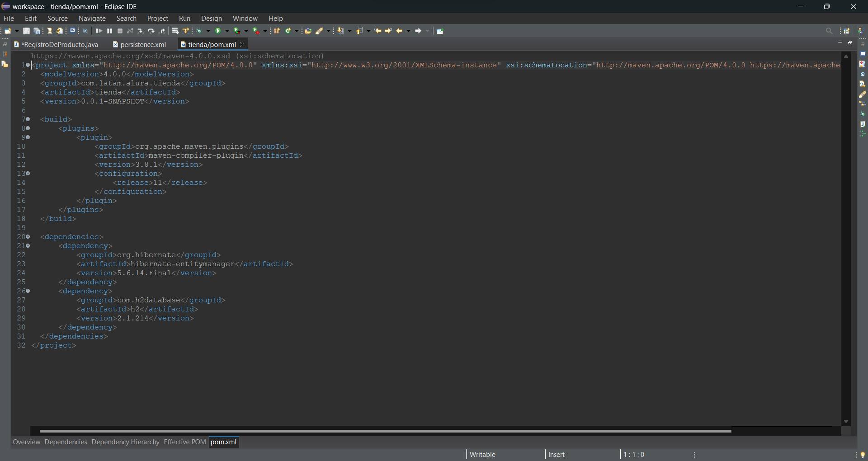Click the Debug bug icon

click(x=199, y=31)
